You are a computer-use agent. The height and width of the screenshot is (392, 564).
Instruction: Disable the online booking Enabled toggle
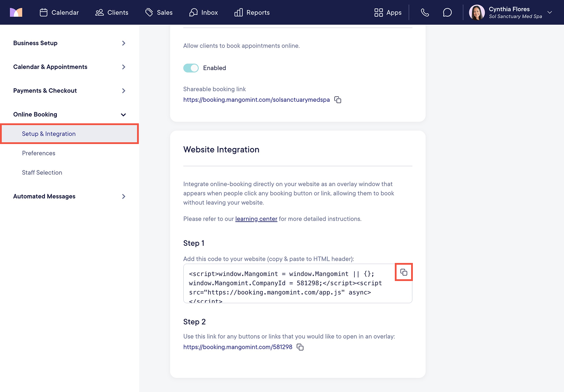pos(191,68)
